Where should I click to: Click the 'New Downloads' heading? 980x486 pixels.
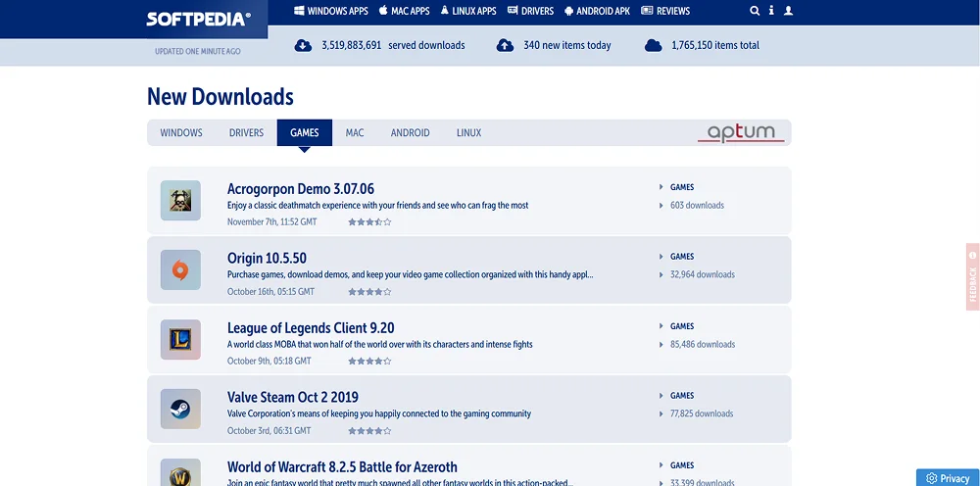tap(220, 97)
